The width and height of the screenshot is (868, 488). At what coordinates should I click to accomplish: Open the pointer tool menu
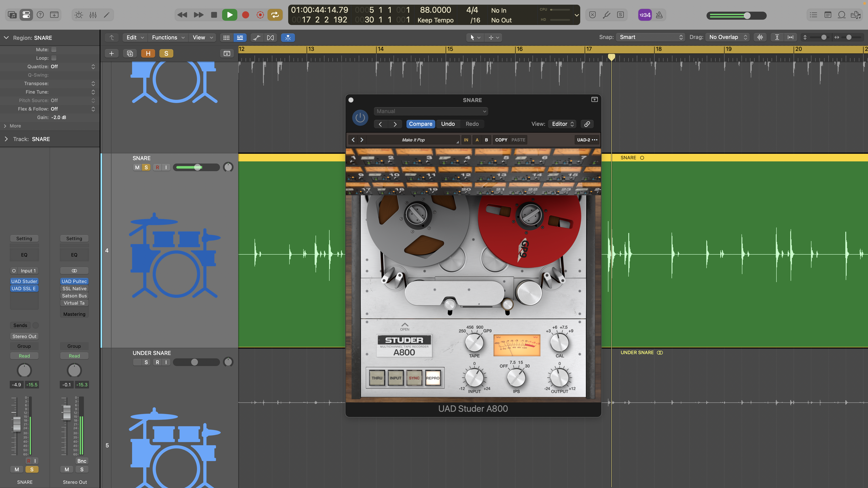(475, 38)
